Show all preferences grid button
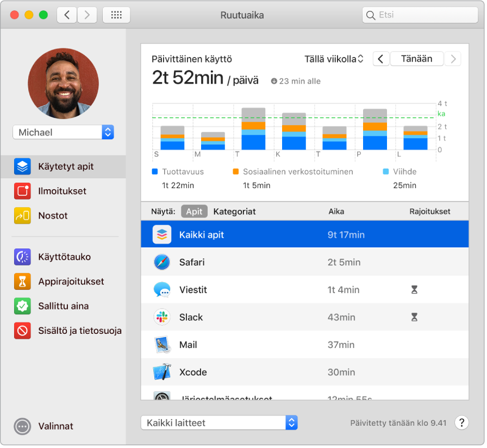This screenshot has width=487, height=448. pos(116,15)
